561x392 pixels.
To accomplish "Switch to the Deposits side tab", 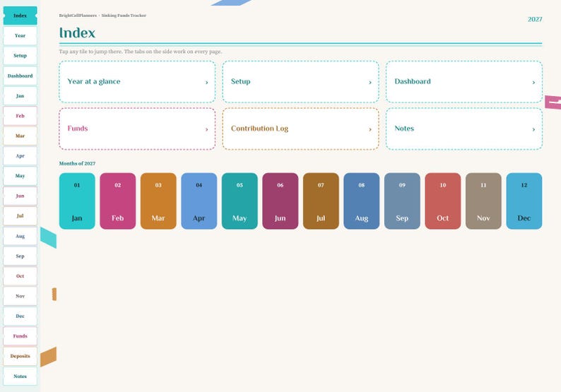I will 20,356.
